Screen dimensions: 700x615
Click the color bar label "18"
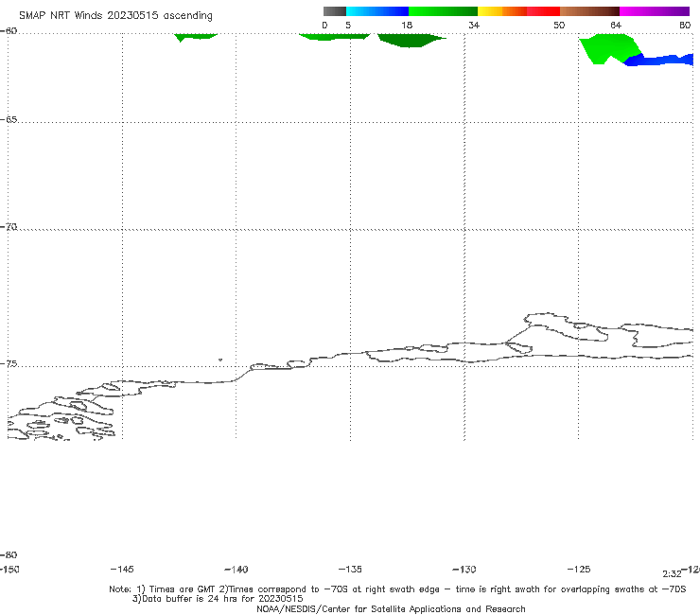[407, 25]
